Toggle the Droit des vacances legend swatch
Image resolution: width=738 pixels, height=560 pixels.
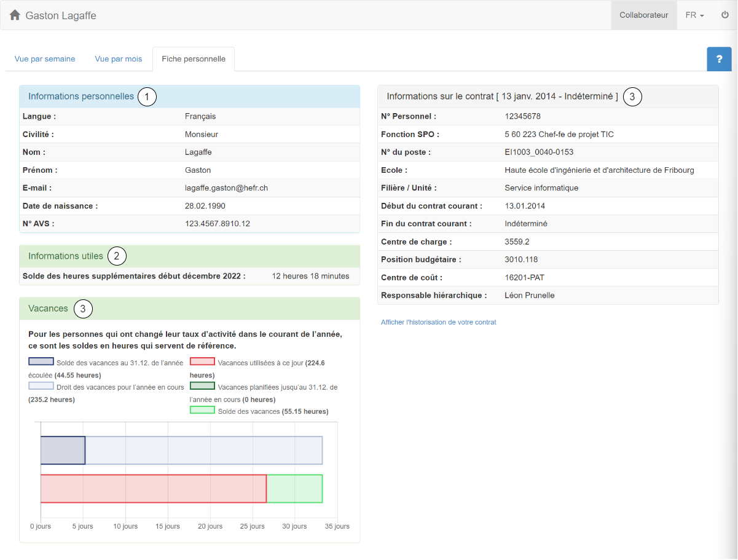[x=41, y=386]
